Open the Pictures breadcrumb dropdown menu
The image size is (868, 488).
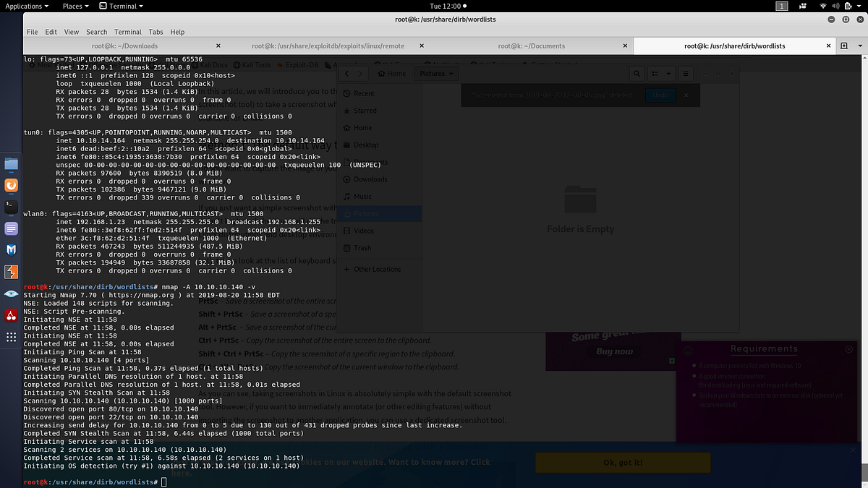(451, 73)
